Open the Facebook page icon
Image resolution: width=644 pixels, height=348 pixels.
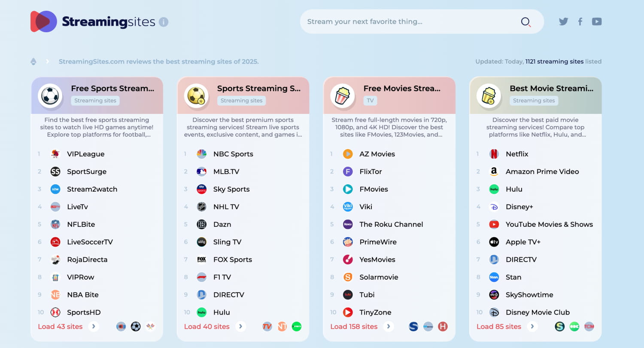point(580,21)
